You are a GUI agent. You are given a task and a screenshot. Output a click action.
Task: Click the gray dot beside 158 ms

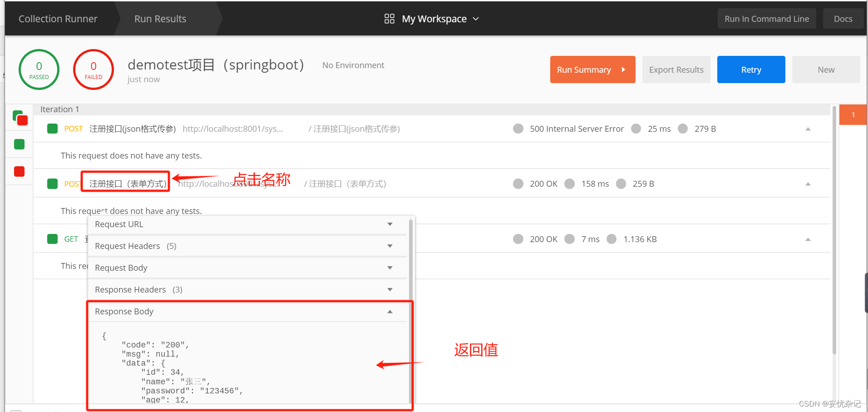pyautogui.click(x=570, y=184)
